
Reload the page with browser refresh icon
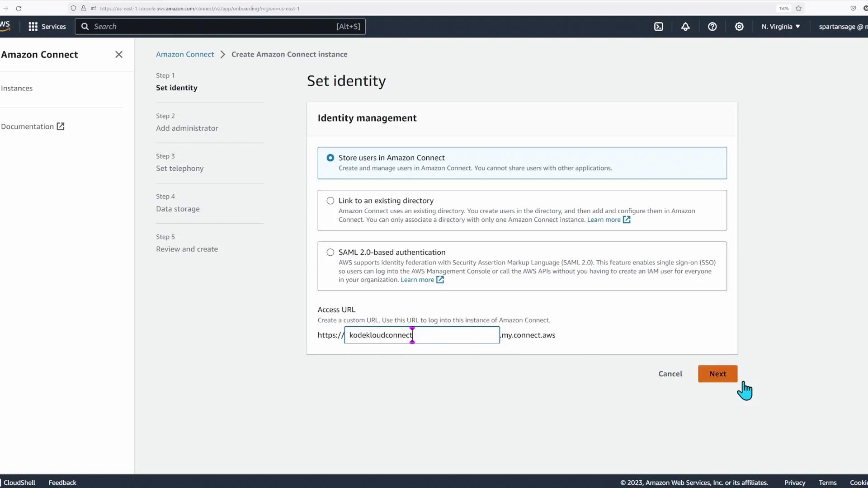[19, 9]
